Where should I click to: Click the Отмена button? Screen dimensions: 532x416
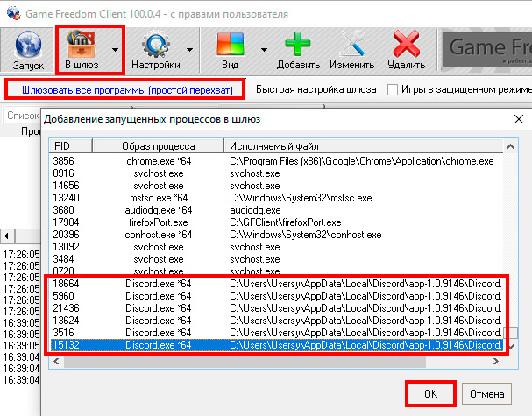pos(486,393)
